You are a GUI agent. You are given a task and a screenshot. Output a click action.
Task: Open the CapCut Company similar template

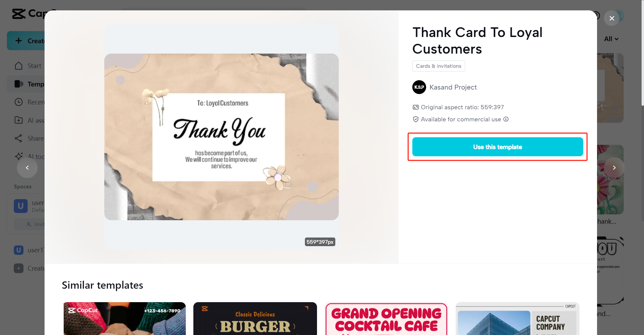coord(517,319)
